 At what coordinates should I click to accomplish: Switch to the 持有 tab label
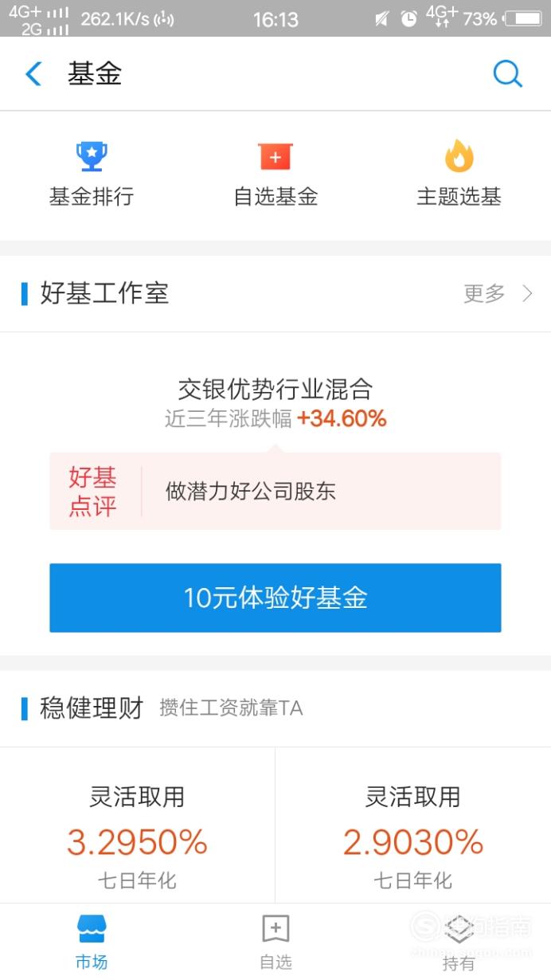[x=459, y=963]
